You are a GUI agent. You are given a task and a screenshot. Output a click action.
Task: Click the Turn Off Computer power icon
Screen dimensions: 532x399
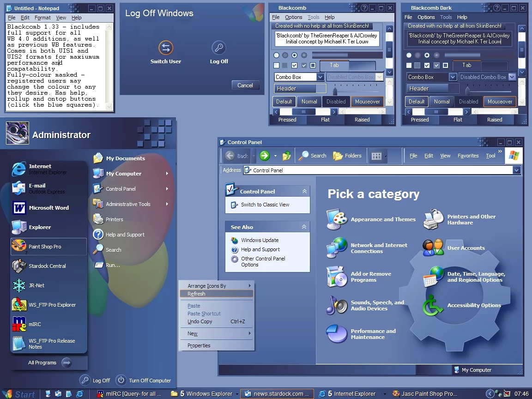121,380
